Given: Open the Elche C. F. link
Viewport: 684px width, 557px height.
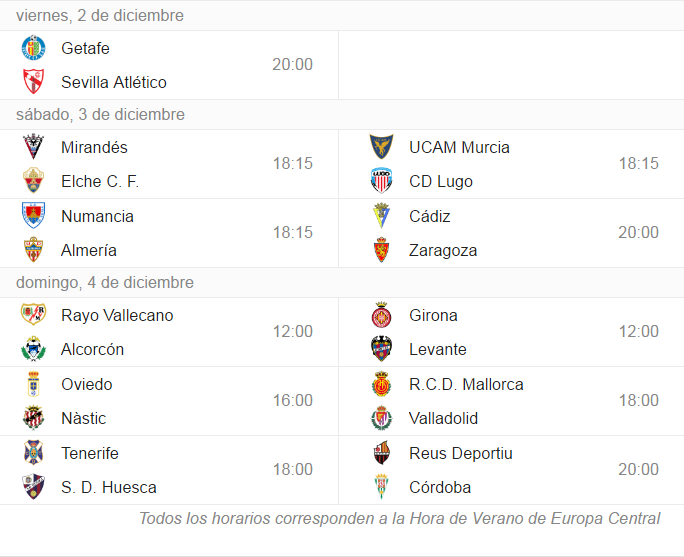Looking at the screenshot, I should pos(100,181).
